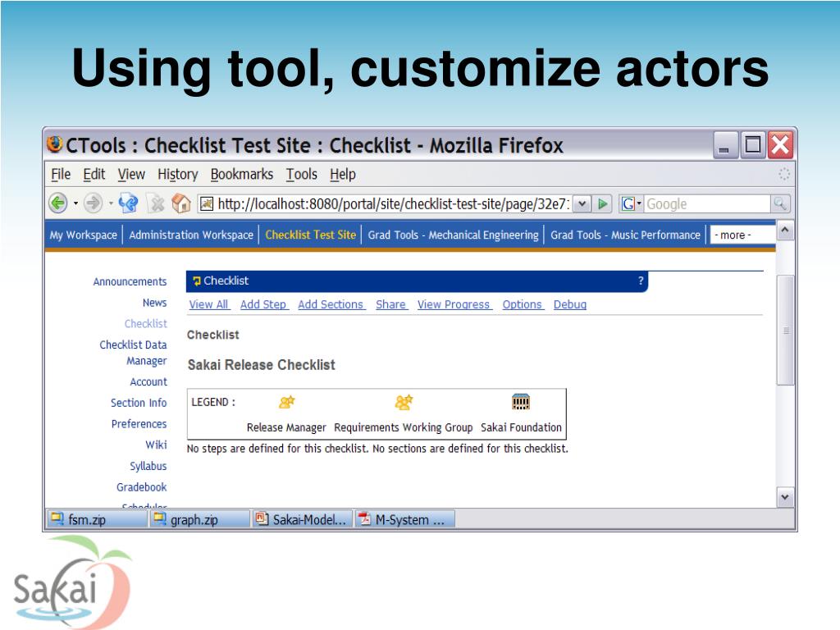Switch to Administration Workspace tab
The image size is (840, 630).
tap(190, 235)
